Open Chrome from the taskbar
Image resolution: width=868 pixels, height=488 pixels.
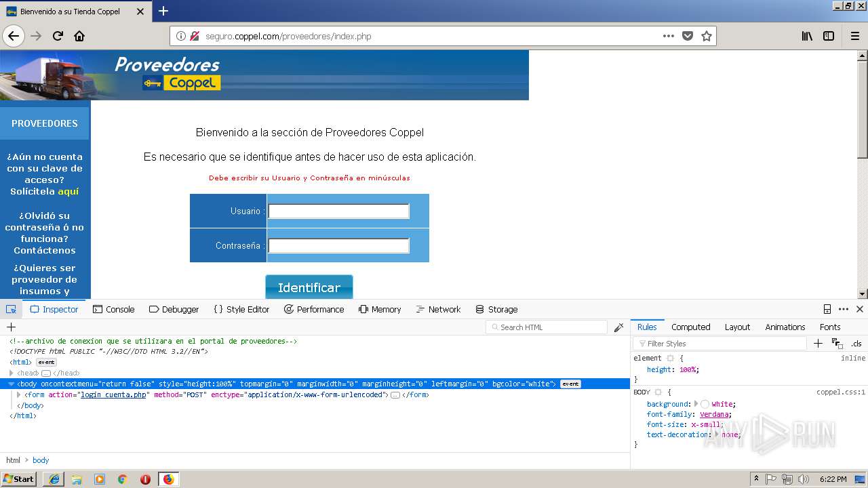[x=123, y=479]
